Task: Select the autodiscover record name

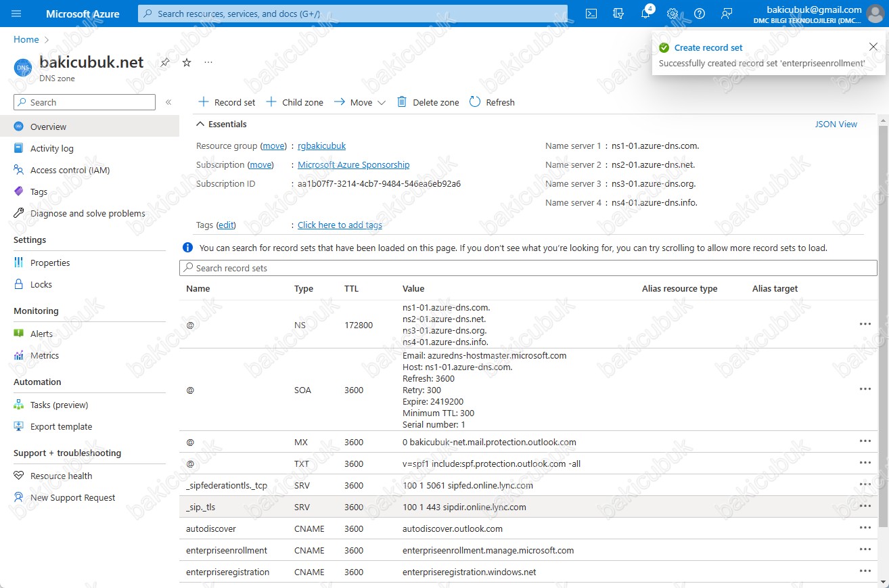Action: (211, 528)
